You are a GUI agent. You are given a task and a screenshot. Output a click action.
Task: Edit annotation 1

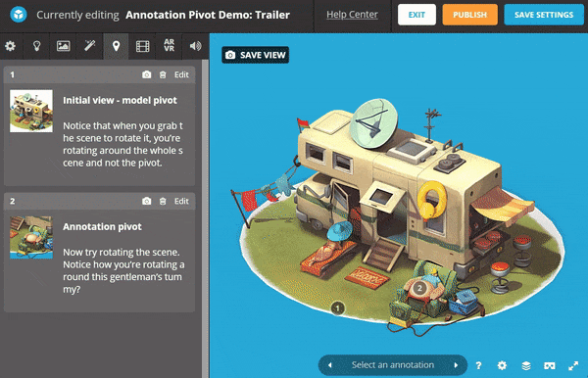[181, 74]
